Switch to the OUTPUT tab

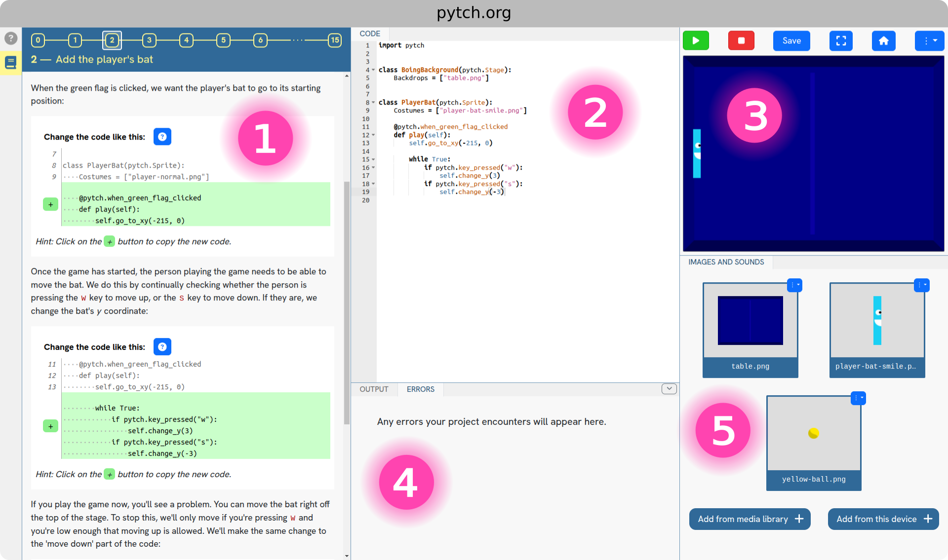pyautogui.click(x=374, y=389)
